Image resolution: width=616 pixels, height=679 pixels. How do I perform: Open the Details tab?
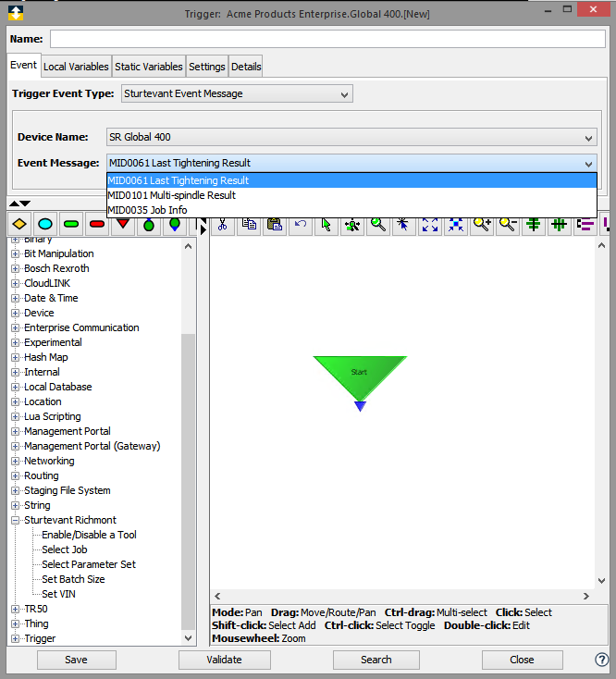[246, 67]
